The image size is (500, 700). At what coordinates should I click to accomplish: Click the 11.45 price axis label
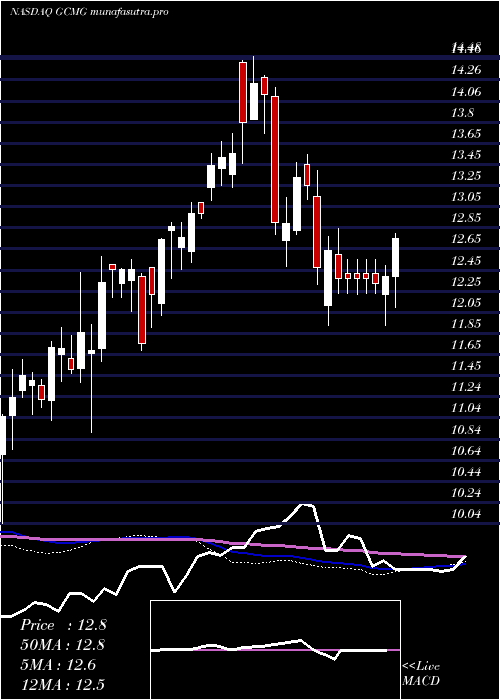pos(467,366)
